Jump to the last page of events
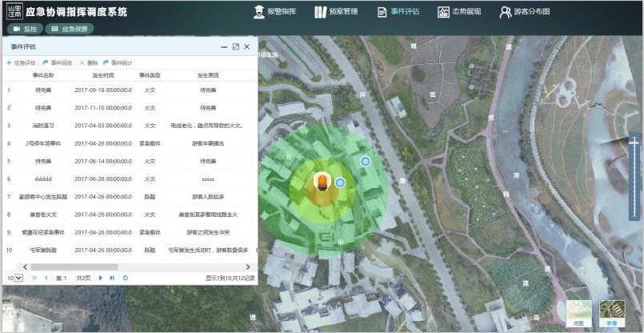Screen dimensions: 644x333 [x=112, y=278]
